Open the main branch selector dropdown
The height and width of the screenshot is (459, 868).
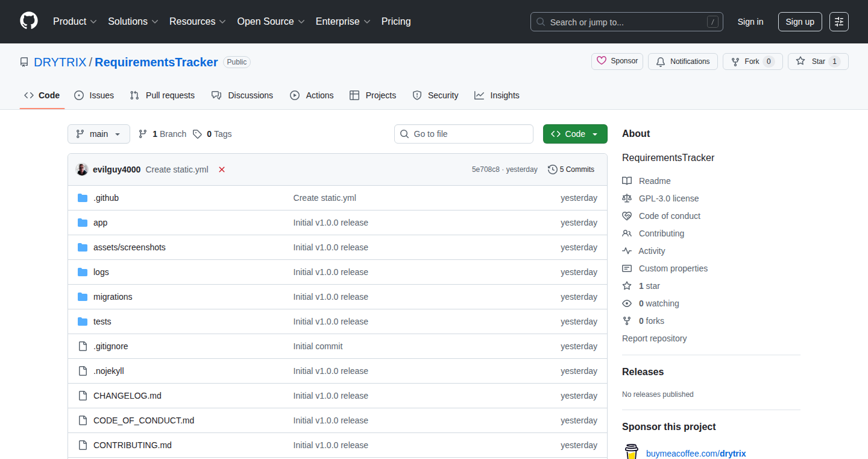(99, 134)
